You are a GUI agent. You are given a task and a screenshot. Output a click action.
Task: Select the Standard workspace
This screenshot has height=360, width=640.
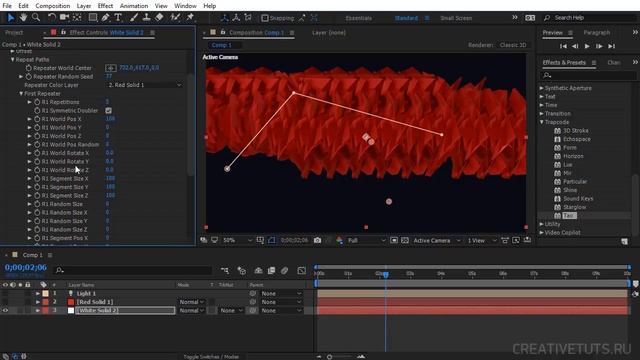pyautogui.click(x=406, y=18)
